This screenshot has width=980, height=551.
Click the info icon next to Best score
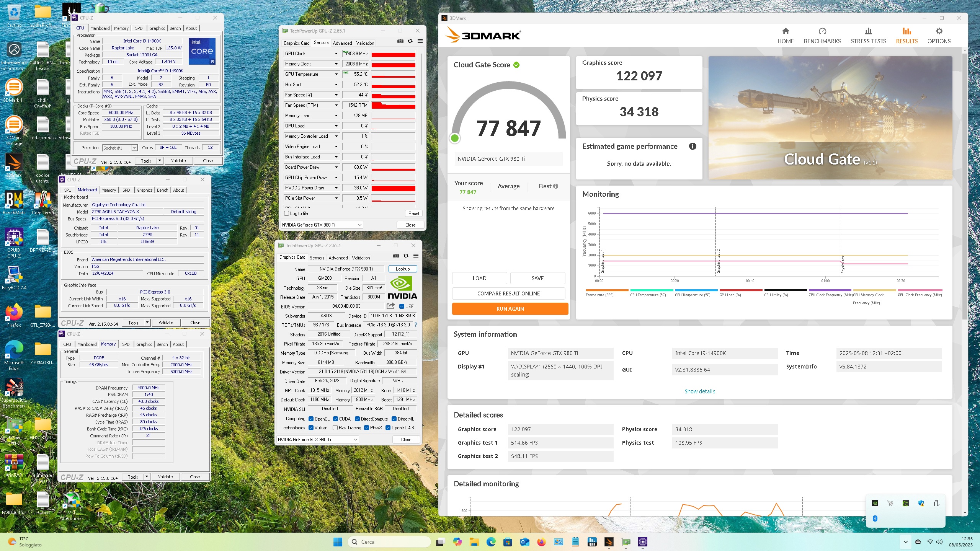coord(556,186)
